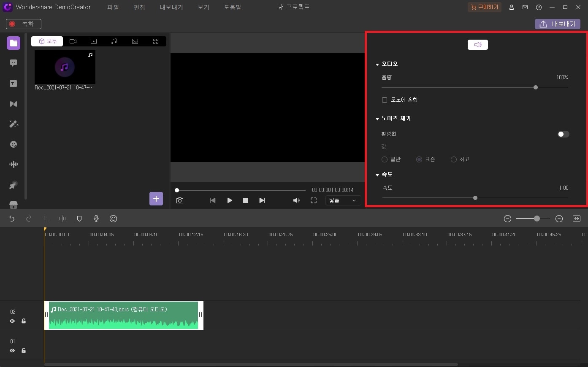Open the media library sidebar icon
The height and width of the screenshot is (367, 588).
14,43
